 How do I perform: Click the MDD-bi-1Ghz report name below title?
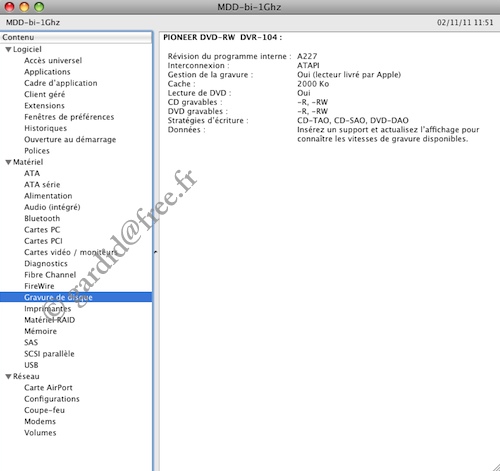[33, 23]
